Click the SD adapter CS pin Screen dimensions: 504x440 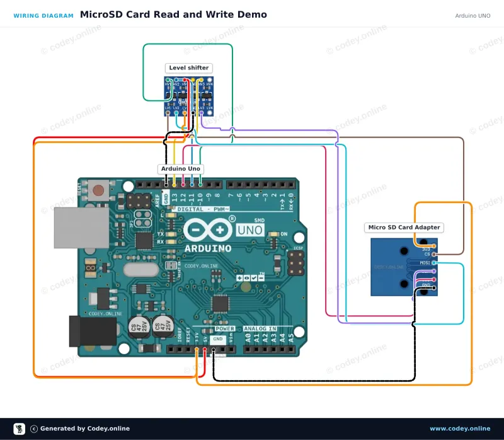click(434, 255)
